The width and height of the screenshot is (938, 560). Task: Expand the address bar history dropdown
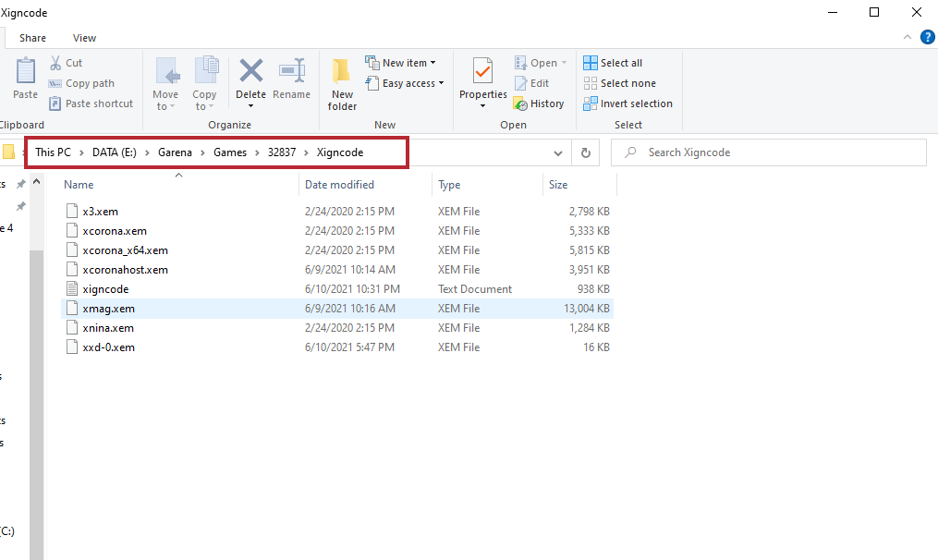pyautogui.click(x=558, y=152)
